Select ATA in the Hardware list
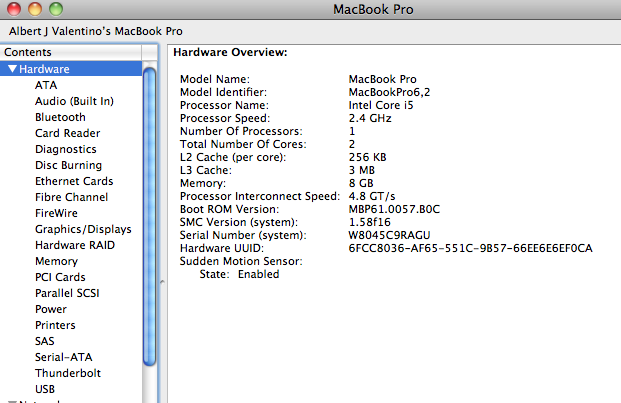 (46, 85)
